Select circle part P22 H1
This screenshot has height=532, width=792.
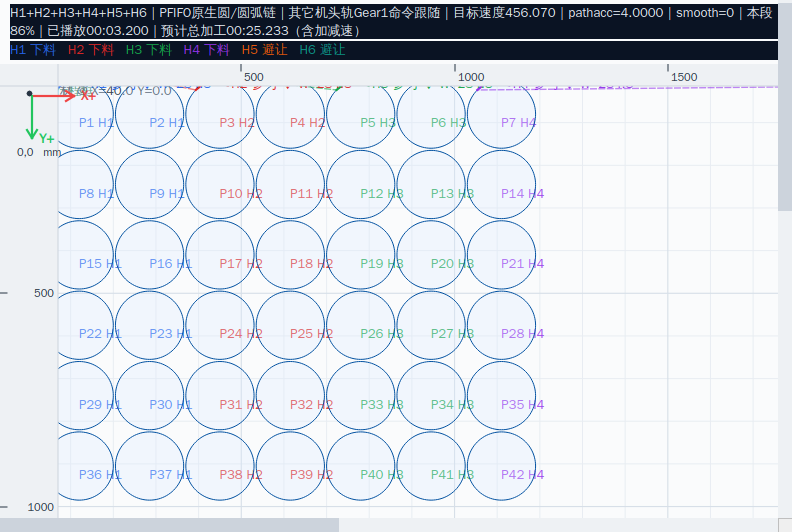[85, 325]
